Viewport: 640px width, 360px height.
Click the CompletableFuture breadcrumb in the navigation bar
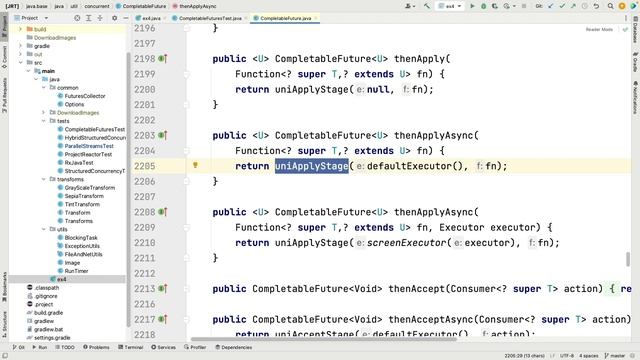tap(141, 6)
